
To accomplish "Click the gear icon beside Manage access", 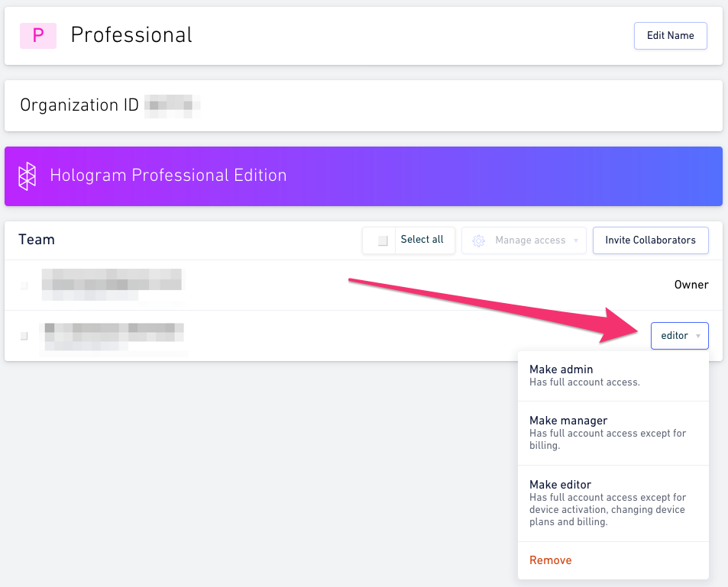I will click(479, 240).
